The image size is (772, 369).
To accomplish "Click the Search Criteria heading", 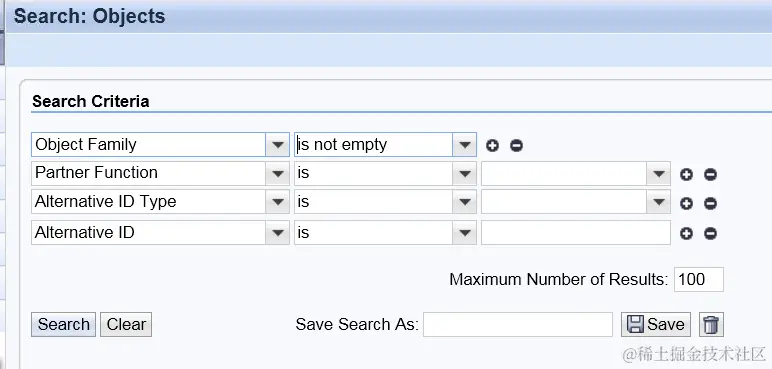I will pyautogui.click(x=91, y=101).
